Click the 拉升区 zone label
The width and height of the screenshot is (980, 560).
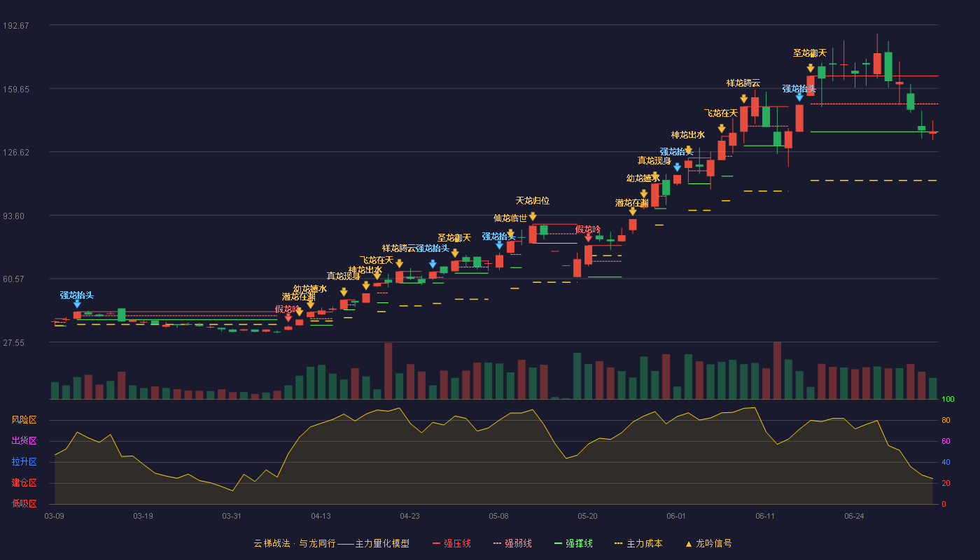coord(24,462)
